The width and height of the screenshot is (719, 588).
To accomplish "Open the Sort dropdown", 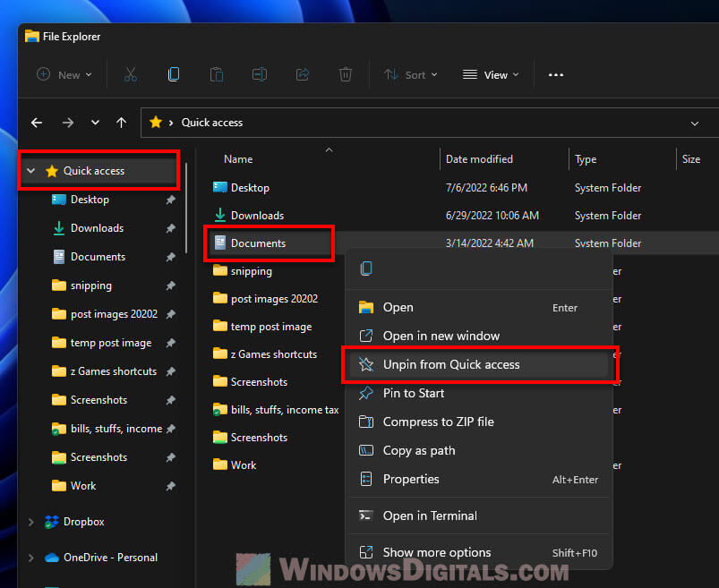I will click(x=410, y=75).
